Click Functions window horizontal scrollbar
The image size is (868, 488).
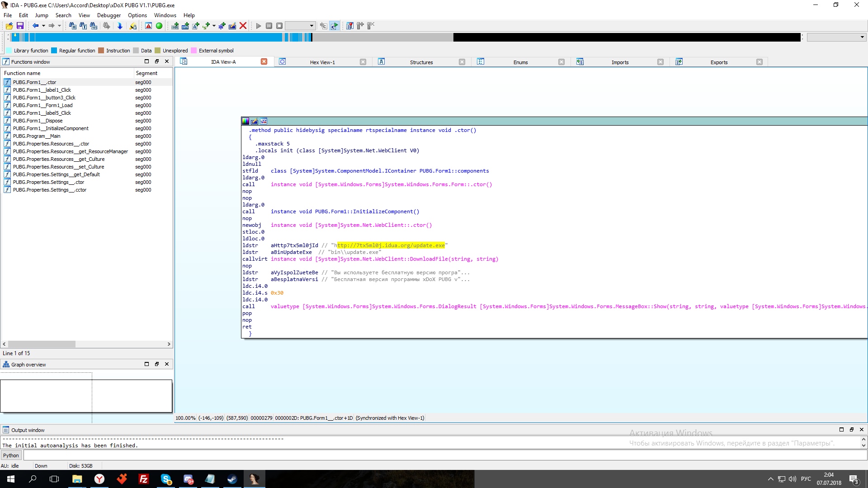42,344
